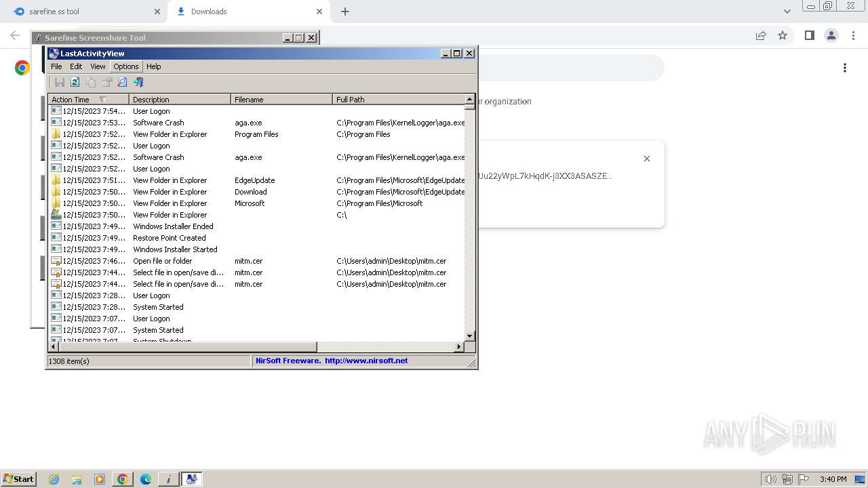Select the View Folder row for C:\

[x=257, y=215]
